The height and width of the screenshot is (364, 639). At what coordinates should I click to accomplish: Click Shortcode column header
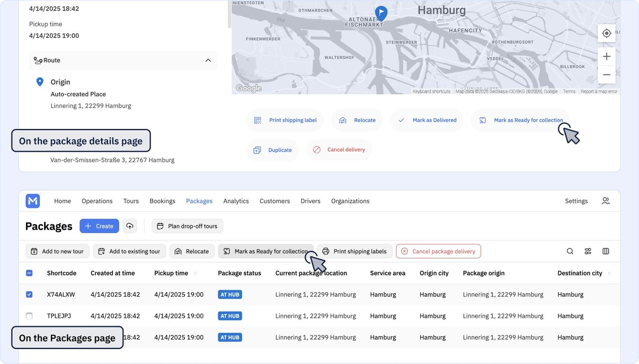(x=62, y=273)
